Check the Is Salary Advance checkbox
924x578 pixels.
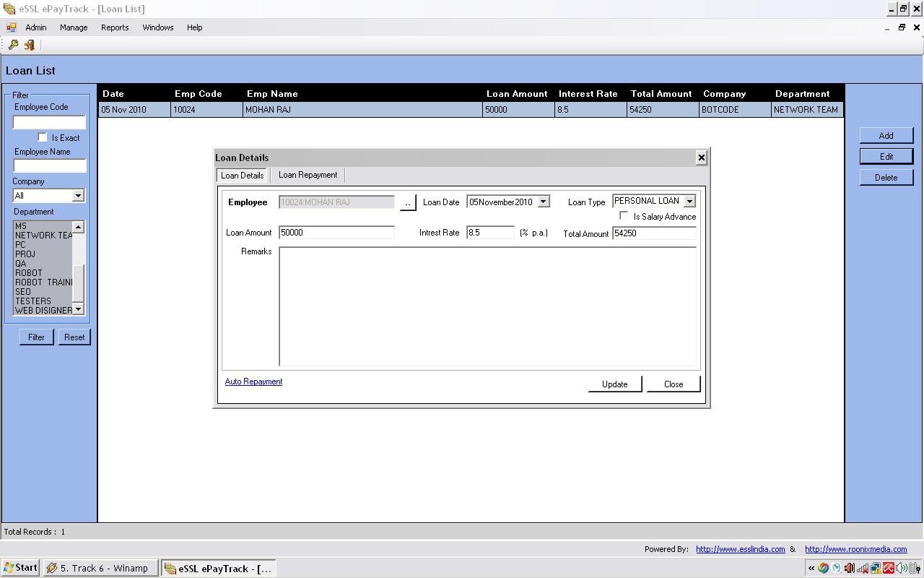pos(624,216)
